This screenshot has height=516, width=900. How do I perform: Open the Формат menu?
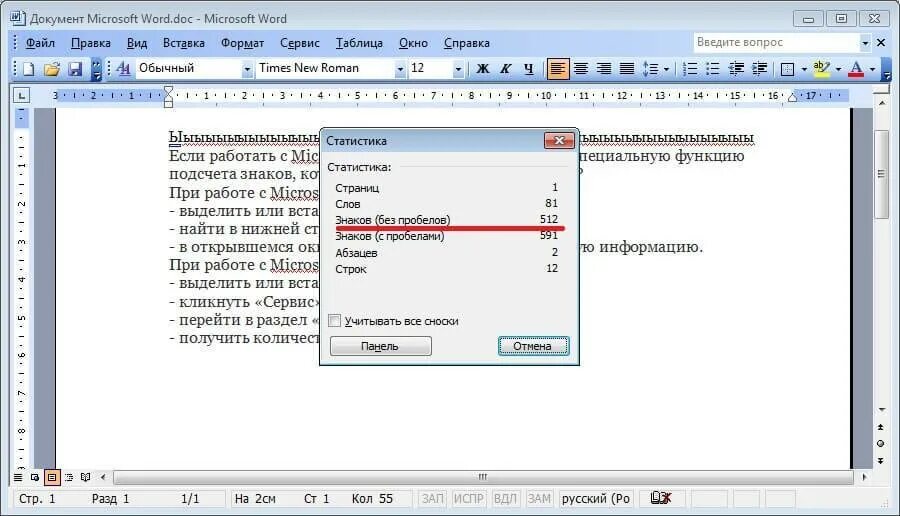coord(242,43)
